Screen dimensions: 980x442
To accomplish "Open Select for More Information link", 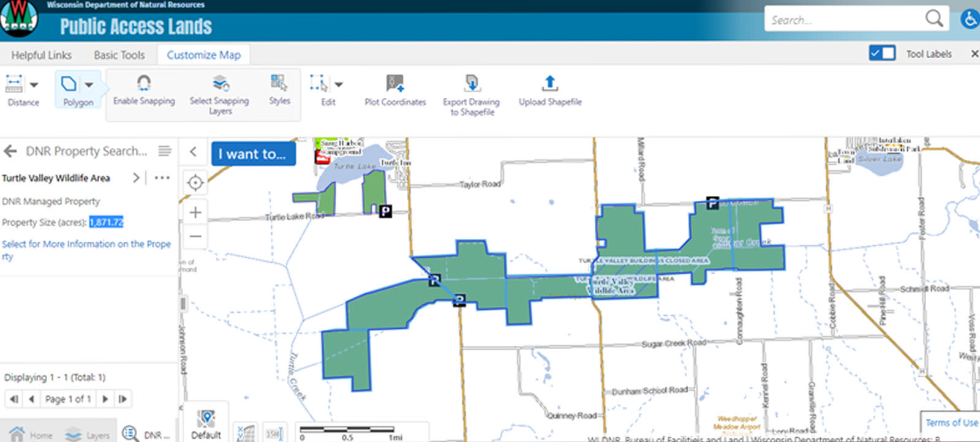I will click(x=86, y=250).
